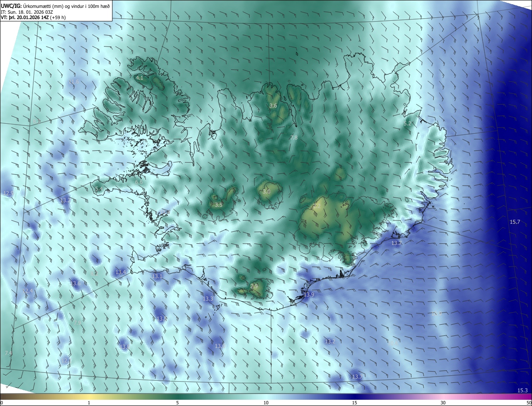Select the 3.6 value label in north Iceland
This screenshot has width=532, height=406.
273,106
